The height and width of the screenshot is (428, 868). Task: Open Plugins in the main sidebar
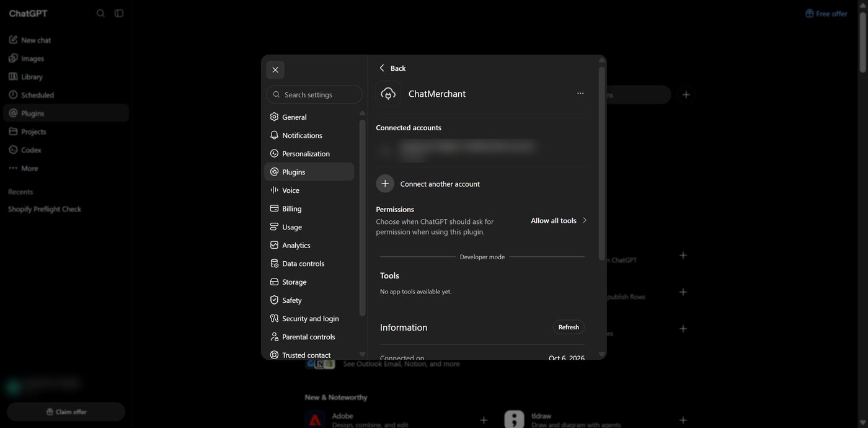click(66, 113)
